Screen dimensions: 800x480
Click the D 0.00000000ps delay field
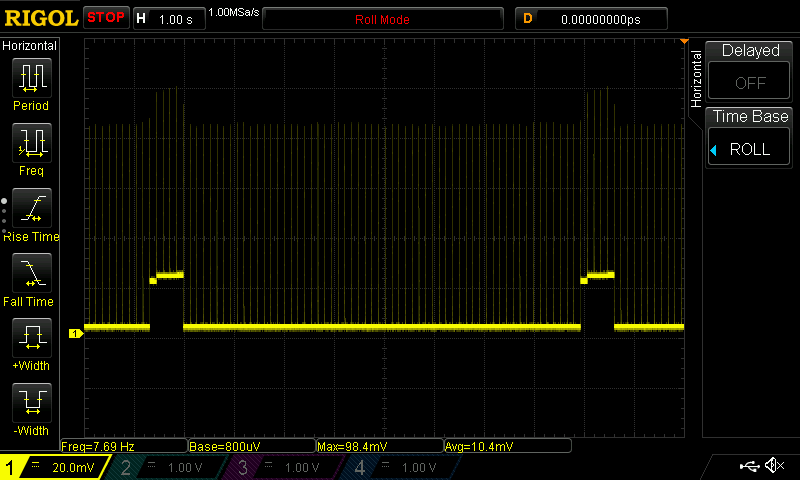591,19
